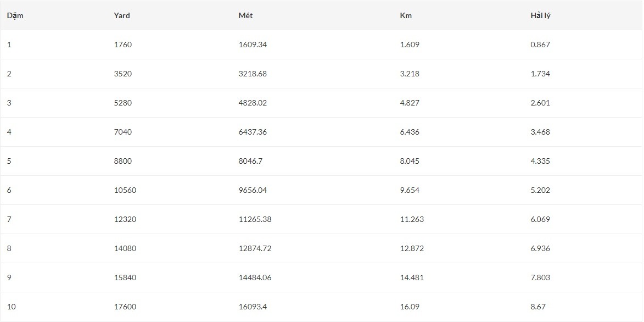Select the 12320 yard cell
This screenshot has height=322, width=644.
(x=125, y=219)
